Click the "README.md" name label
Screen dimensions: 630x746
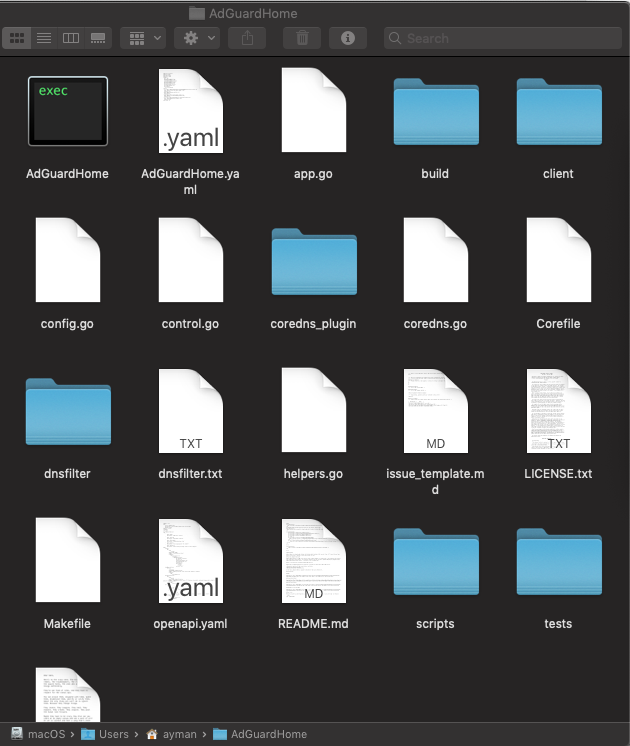point(313,623)
